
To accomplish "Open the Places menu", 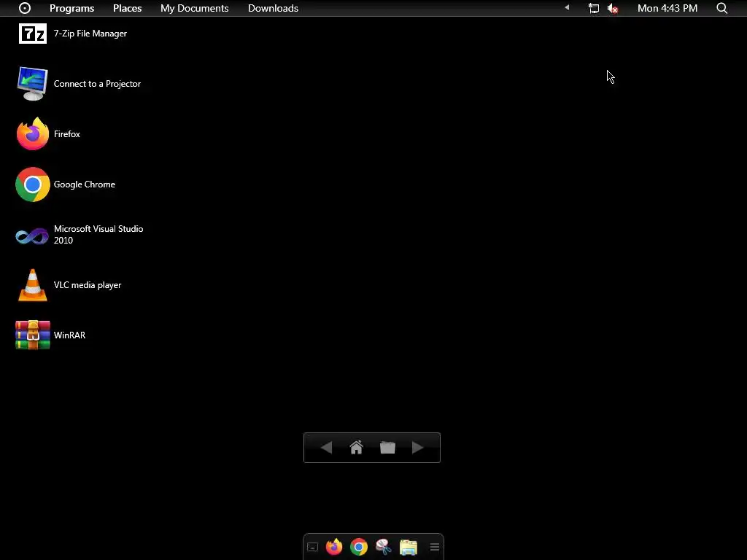I will pyautogui.click(x=127, y=8).
